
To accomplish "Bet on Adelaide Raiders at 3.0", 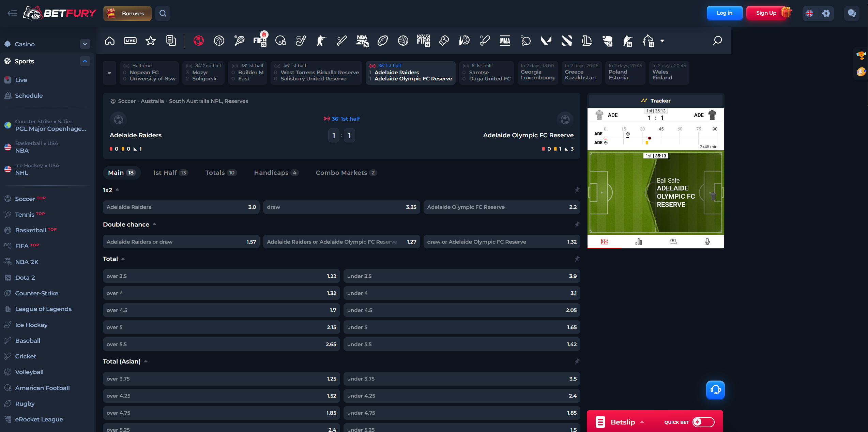I will point(181,207).
